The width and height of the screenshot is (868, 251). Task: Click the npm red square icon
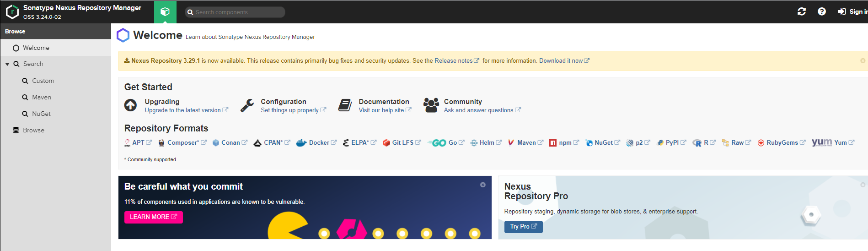tap(553, 143)
